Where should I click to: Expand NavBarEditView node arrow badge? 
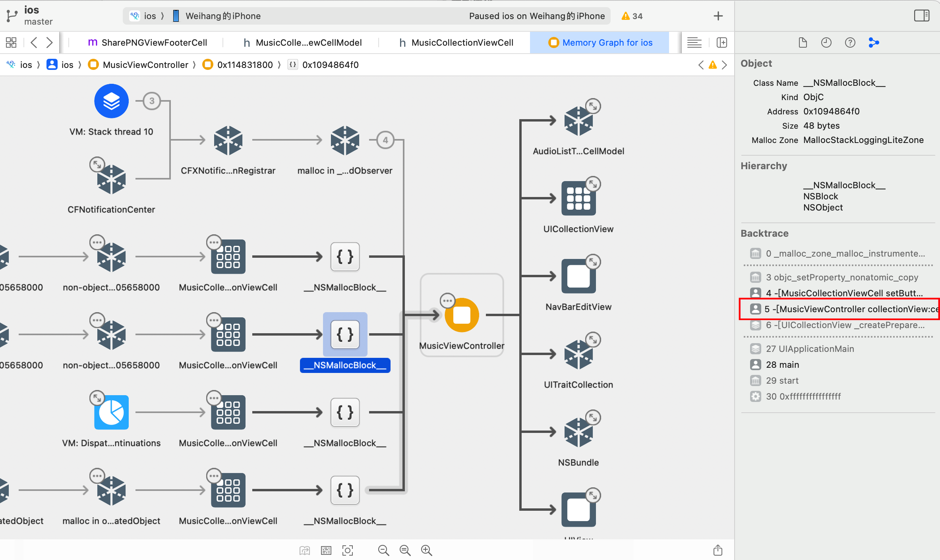pyautogui.click(x=593, y=262)
